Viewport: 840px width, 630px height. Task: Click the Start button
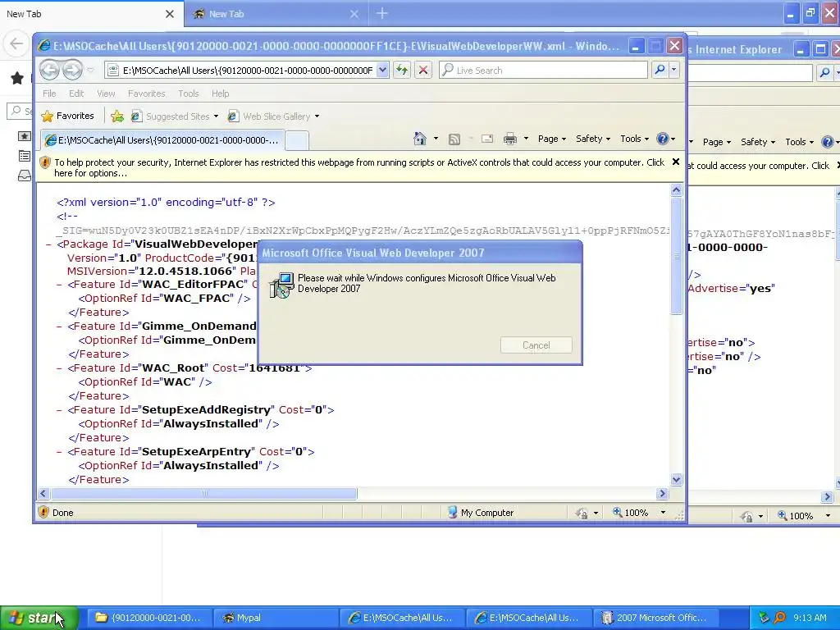(39, 618)
